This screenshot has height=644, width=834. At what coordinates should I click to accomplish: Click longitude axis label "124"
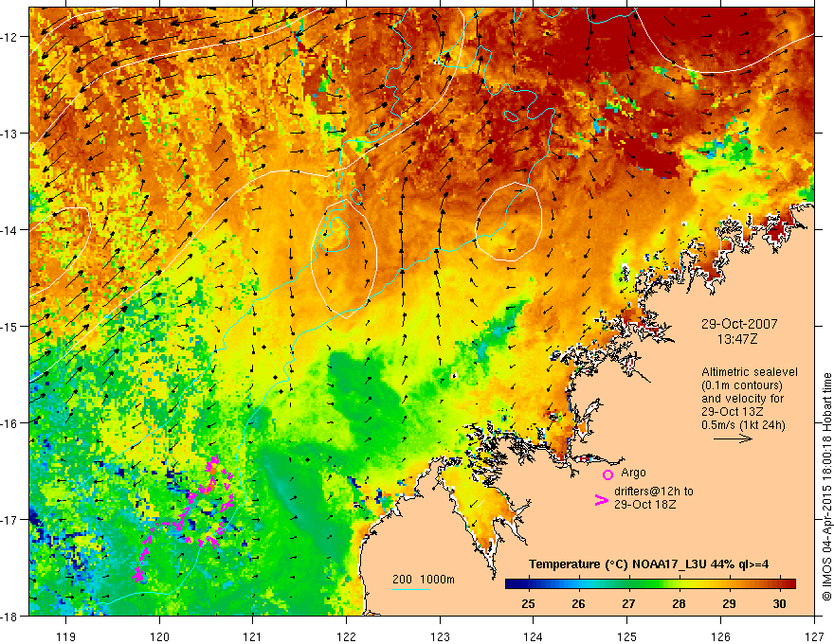coord(534,636)
